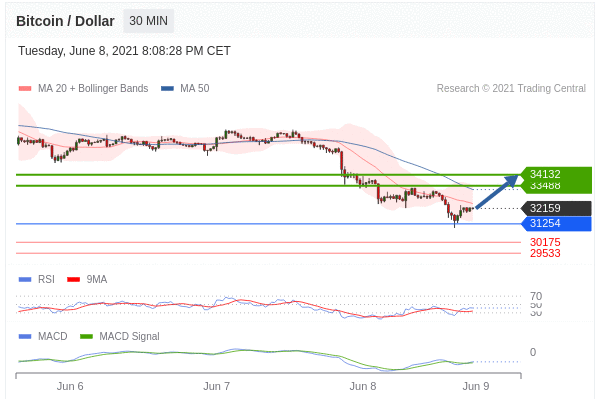595x399 pixels.
Task: Click the RSI 70 level label
Action: 536,296
